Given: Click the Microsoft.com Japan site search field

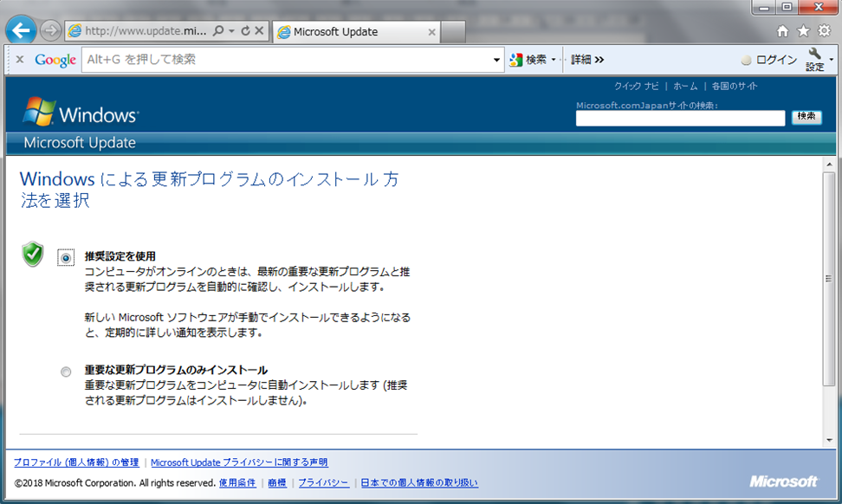Looking at the screenshot, I should 680,118.
